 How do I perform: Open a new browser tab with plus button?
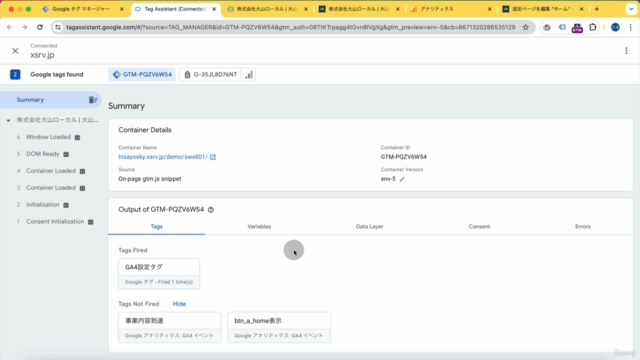[x=597, y=9]
